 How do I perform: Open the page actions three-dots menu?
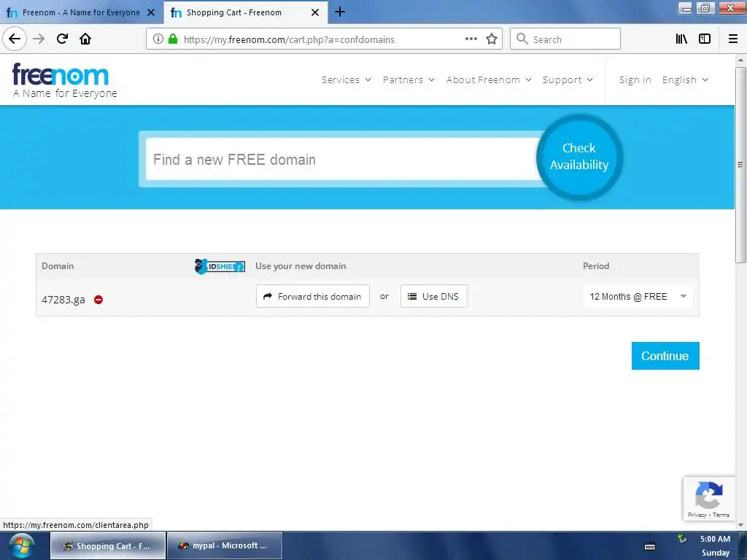point(471,39)
